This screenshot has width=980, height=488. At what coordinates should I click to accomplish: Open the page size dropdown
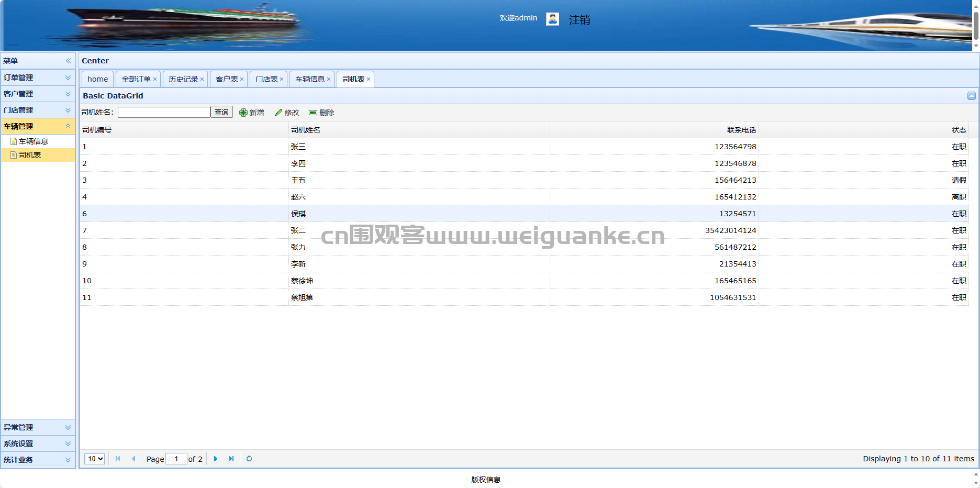click(x=95, y=459)
